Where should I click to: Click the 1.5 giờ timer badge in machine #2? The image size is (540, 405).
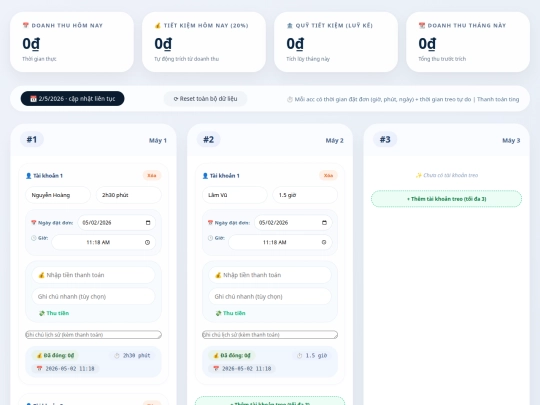(312, 355)
